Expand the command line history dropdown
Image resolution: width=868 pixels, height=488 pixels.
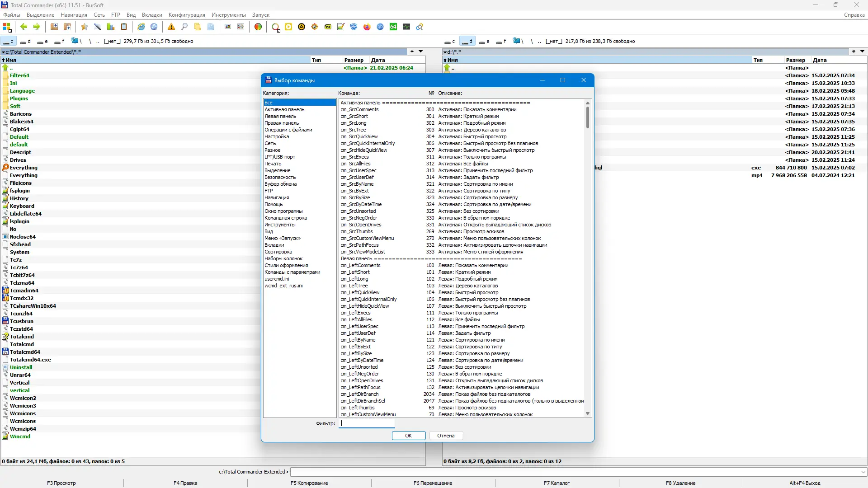863,472
